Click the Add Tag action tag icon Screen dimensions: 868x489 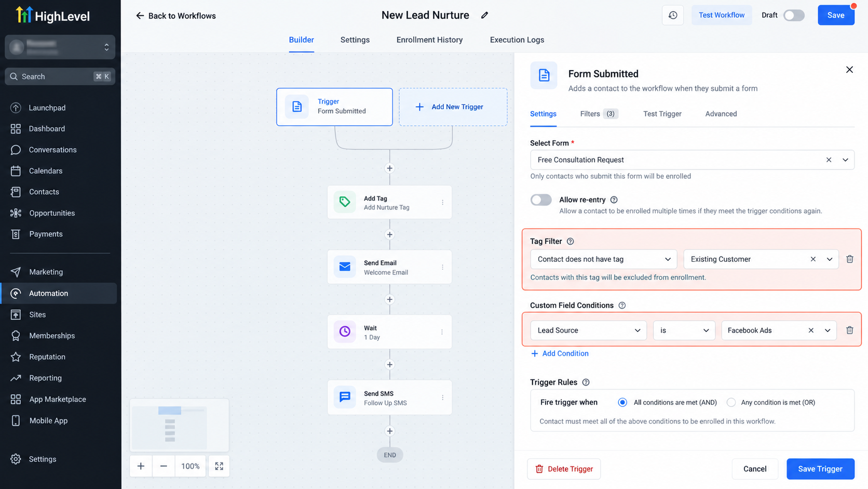(345, 202)
